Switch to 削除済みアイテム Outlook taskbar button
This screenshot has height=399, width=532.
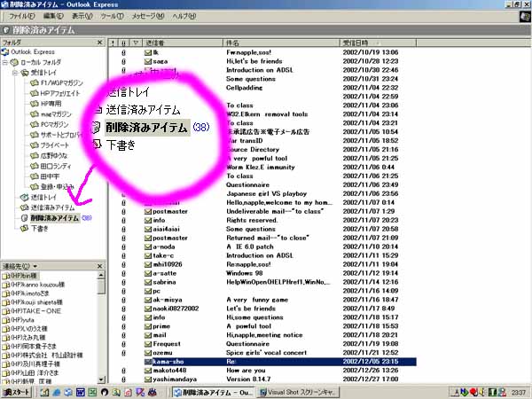(x=213, y=393)
